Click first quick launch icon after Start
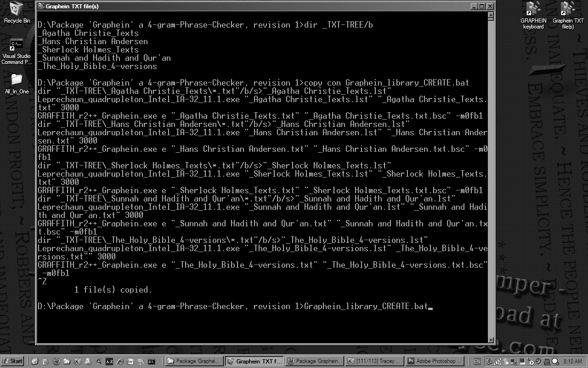 tap(35, 361)
